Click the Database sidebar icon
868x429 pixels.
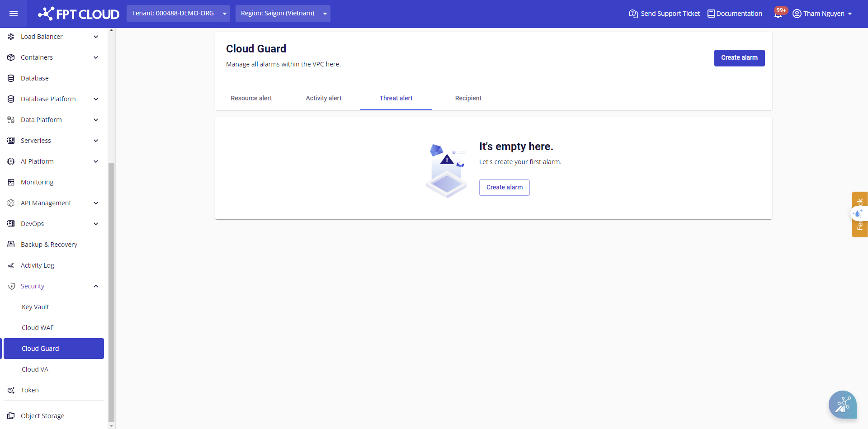11,78
